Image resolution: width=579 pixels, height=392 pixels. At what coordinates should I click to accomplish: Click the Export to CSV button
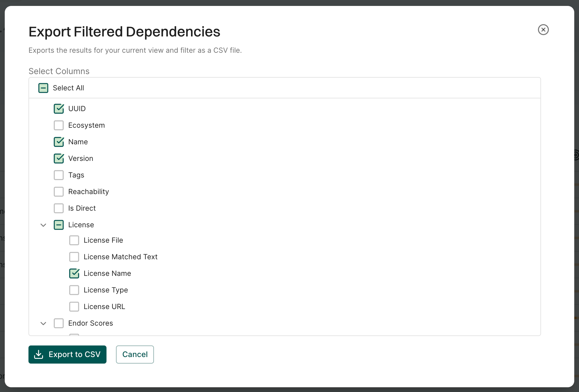point(67,354)
